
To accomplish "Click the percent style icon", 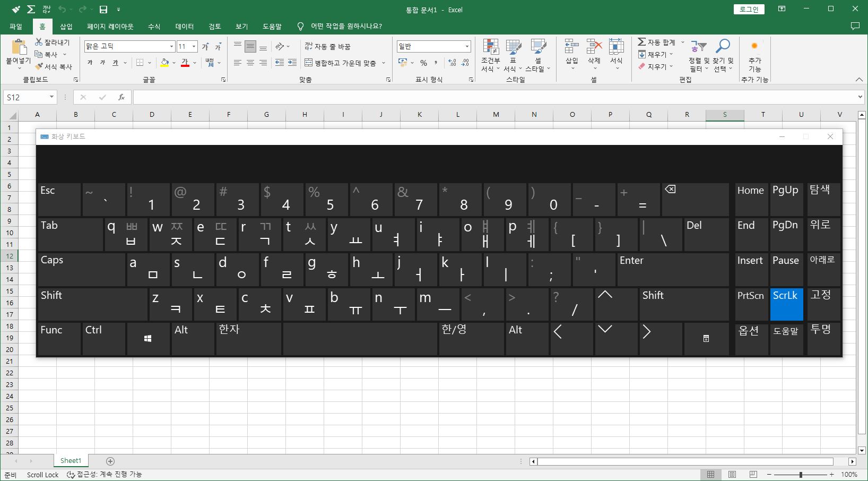I will (x=423, y=63).
